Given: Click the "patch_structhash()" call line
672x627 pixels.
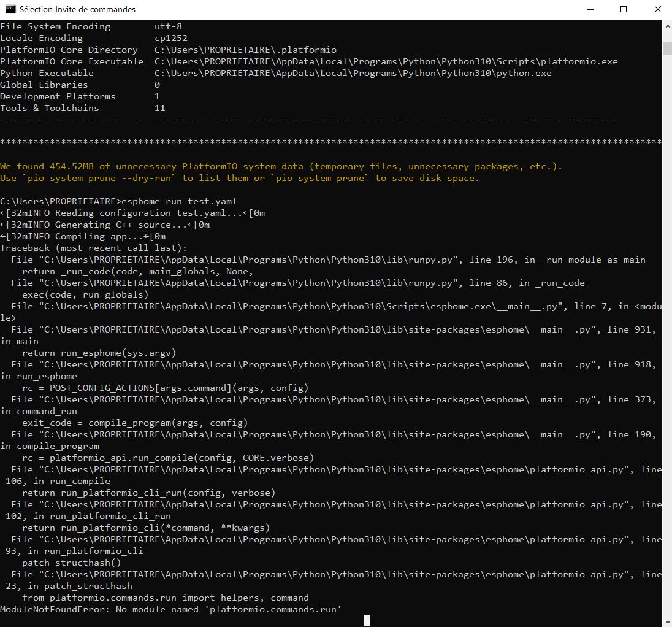Looking at the screenshot, I should point(72,563).
